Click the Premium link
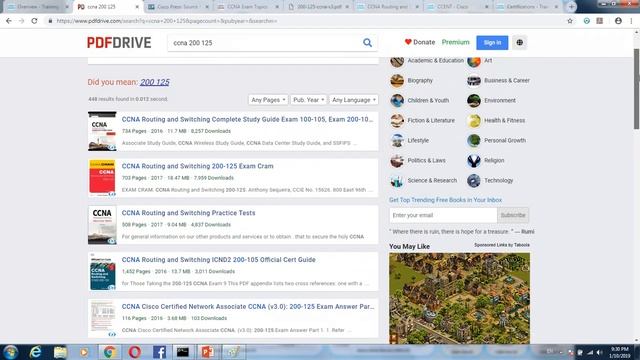 click(x=456, y=42)
